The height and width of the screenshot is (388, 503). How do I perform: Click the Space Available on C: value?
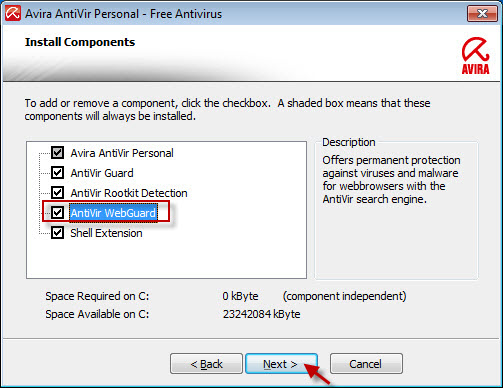click(261, 314)
